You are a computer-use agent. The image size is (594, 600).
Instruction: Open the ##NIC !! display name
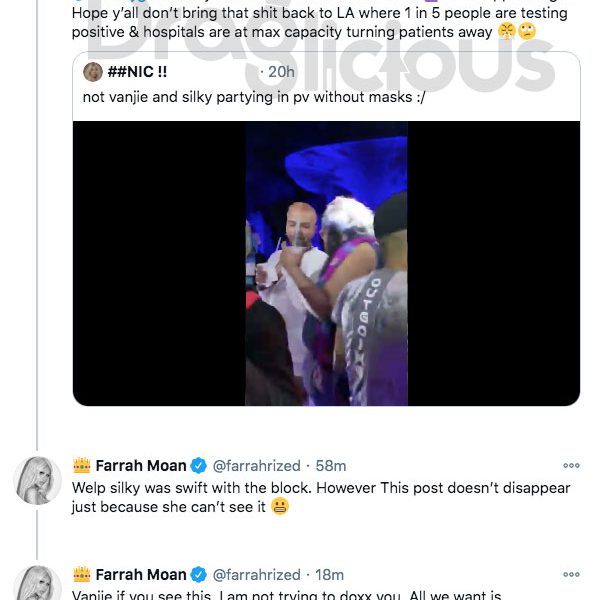[x=137, y=72]
